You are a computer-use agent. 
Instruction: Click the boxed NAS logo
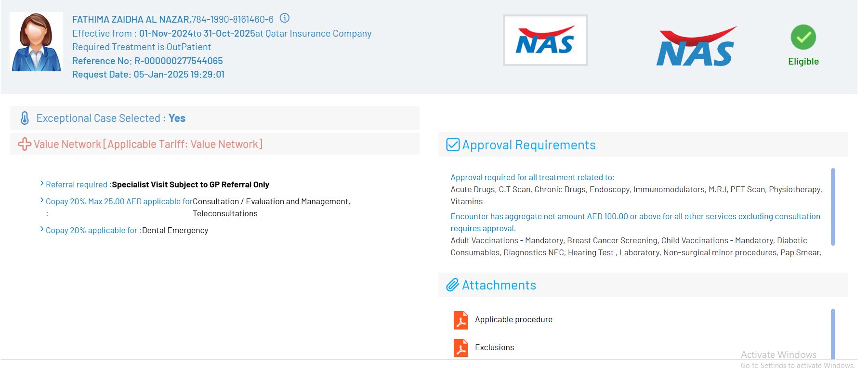tap(545, 40)
